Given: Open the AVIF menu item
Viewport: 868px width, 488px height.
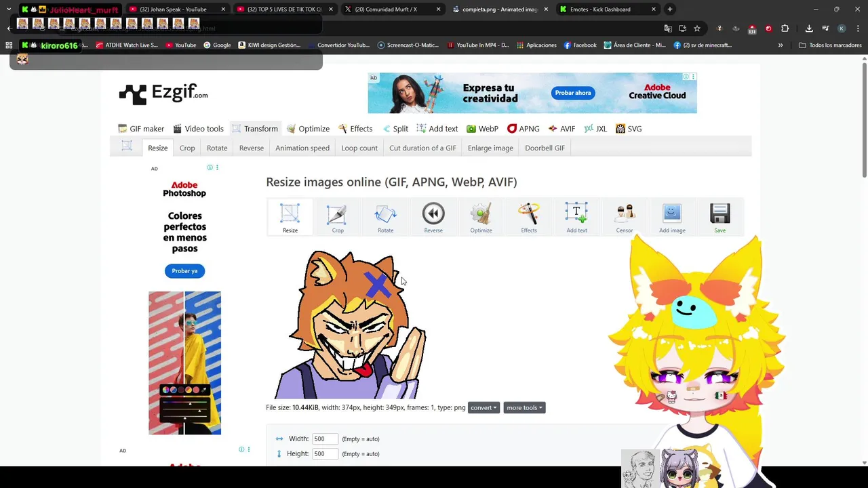Looking at the screenshot, I should 561,129.
